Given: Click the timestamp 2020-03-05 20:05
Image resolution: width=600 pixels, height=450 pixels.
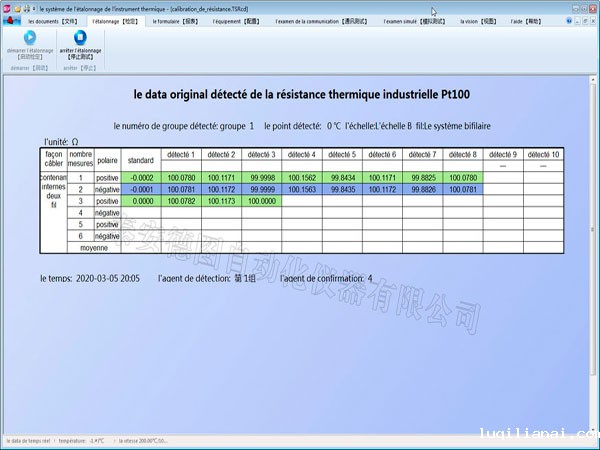Looking at the screenshot, I should [x=108, y=279].
